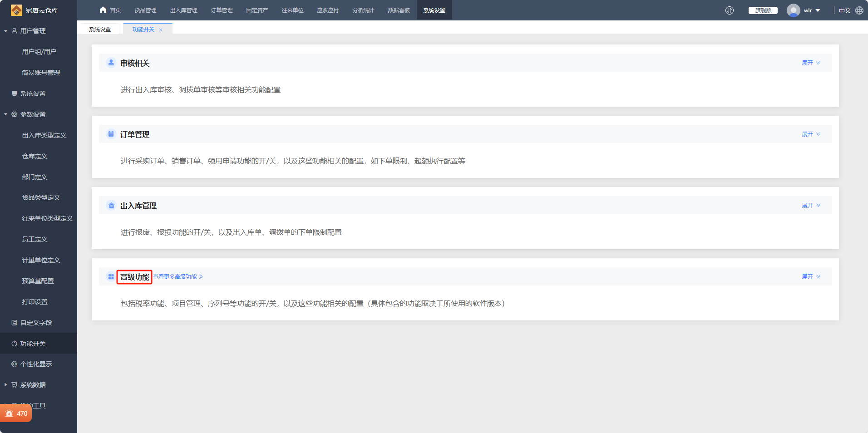Open 计量单位定义 in sidebar

(x=41, y=260)
